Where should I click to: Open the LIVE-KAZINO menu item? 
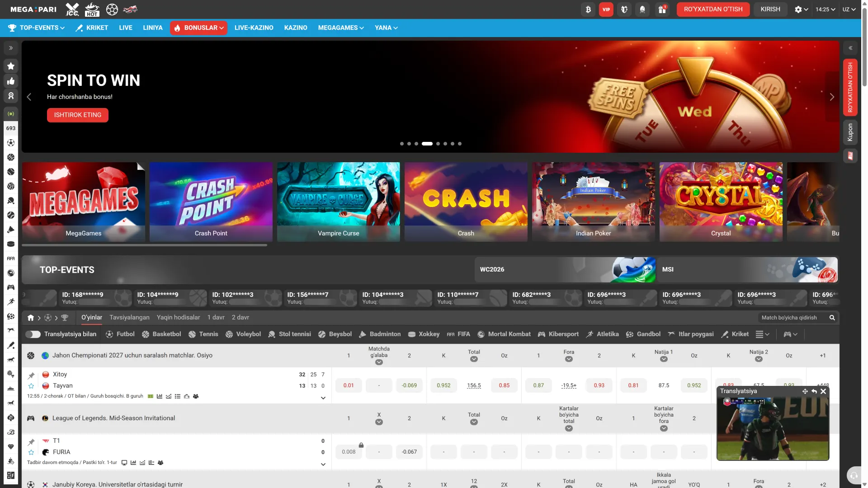[254, 28]
